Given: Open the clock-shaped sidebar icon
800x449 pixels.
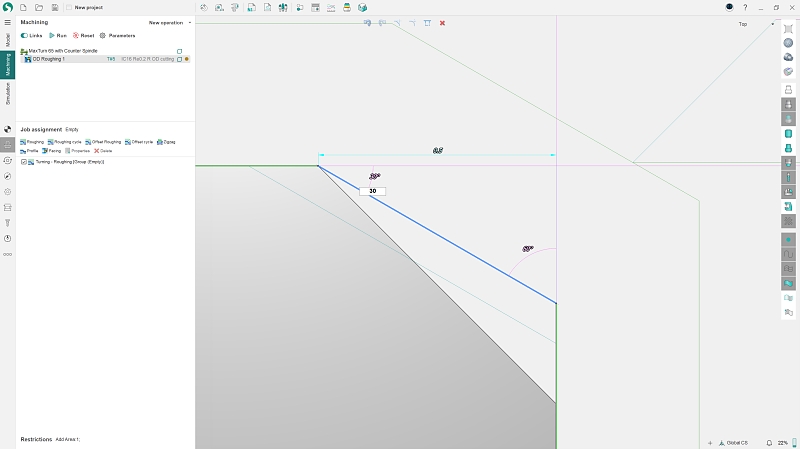Looking at the screenshot, I should click(8, 239).
